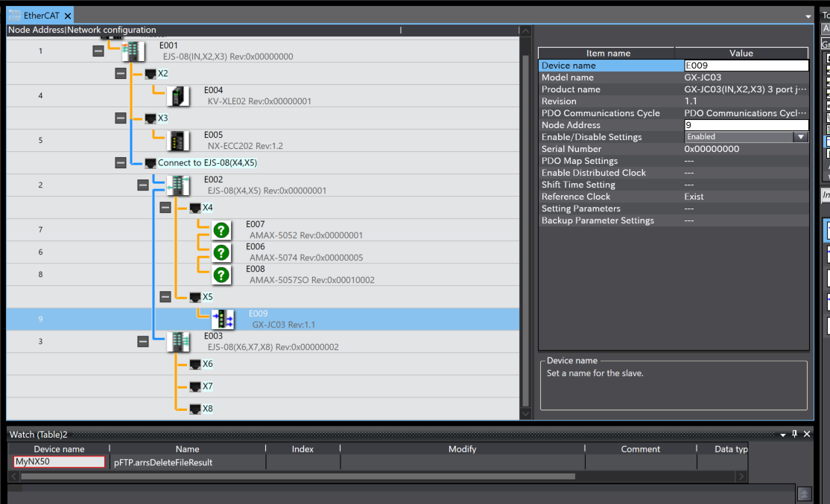Select the question mark icon for E006
Image resolution: width=830 pixels, height=504 pixels.
(x=221, y=252)
